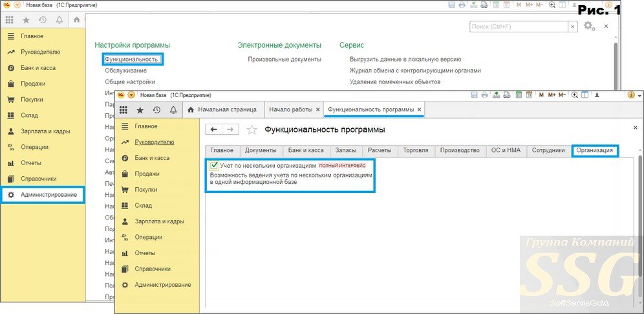Click the M memory button in front window
The image size is (644, 314).
click(541, 95)
